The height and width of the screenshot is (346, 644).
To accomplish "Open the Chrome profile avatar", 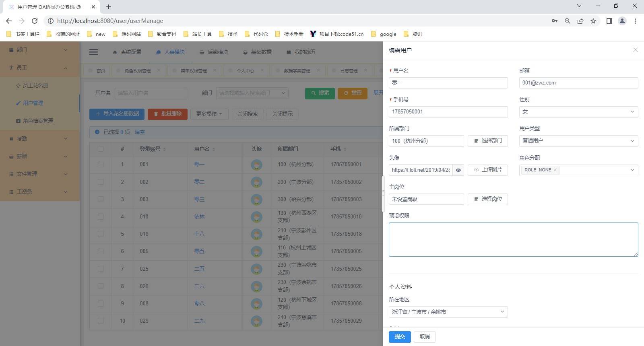I will [622, 21].
